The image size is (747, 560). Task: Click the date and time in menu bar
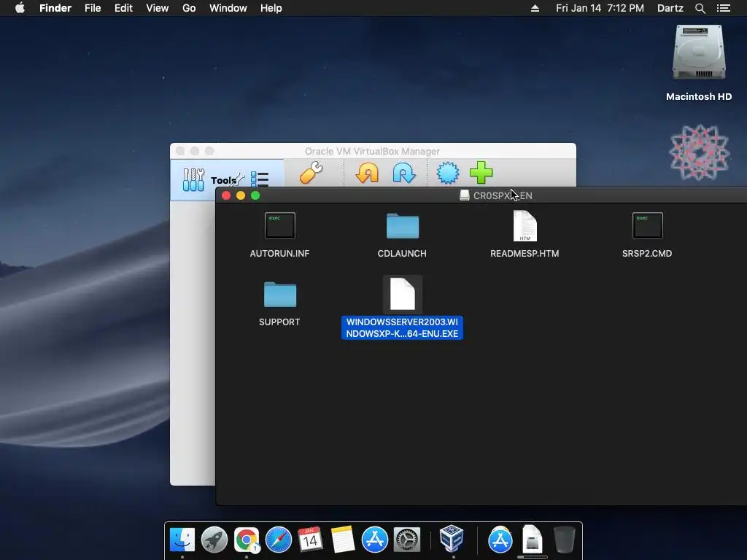[x=600, y=8]
